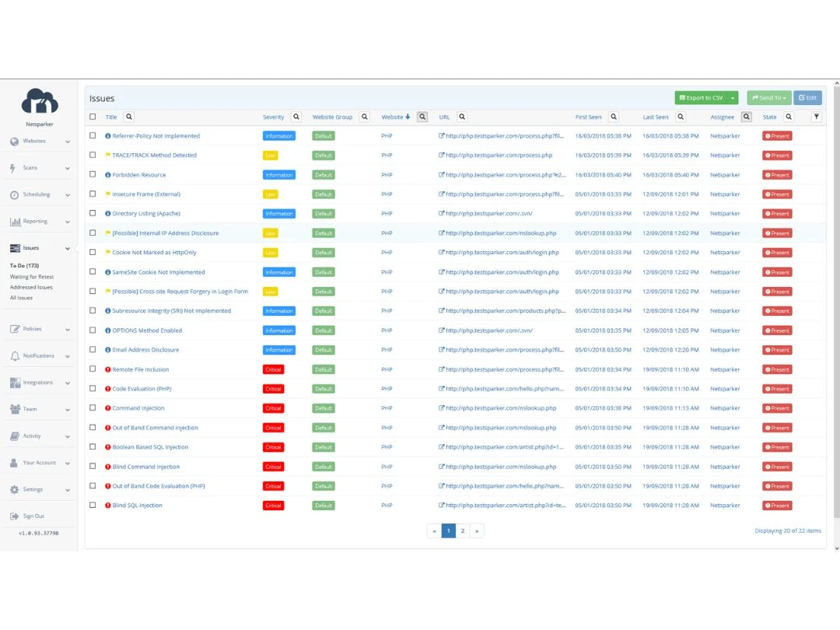Expand the Integrations sidebar chevron
This screenshot has width=840, height=630.
click(x=68, y=383)
